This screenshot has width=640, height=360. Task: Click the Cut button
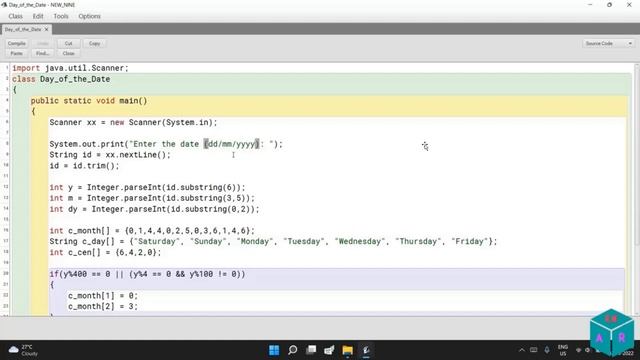coord(69,43)
